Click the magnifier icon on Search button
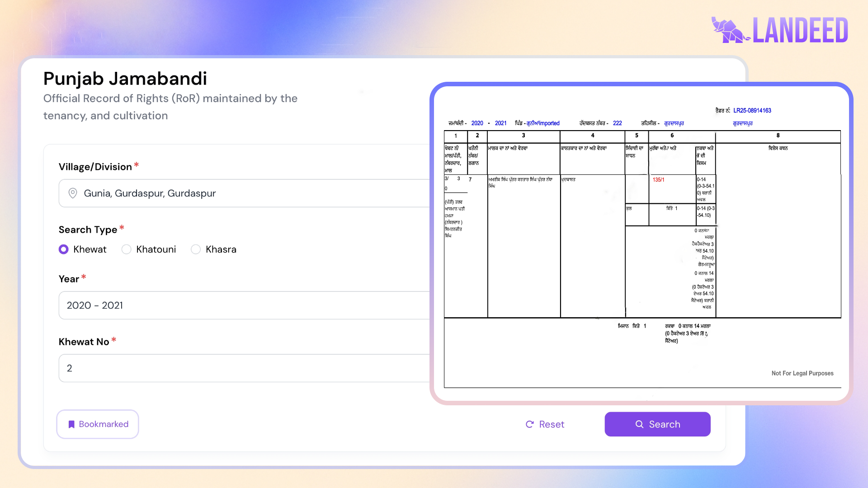 pyautogui.click(x=639, y=424)
